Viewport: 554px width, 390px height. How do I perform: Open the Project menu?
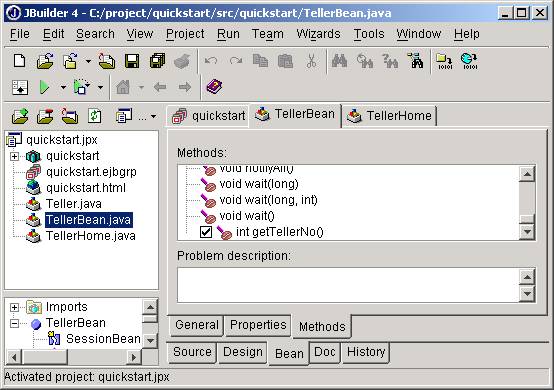185,34
